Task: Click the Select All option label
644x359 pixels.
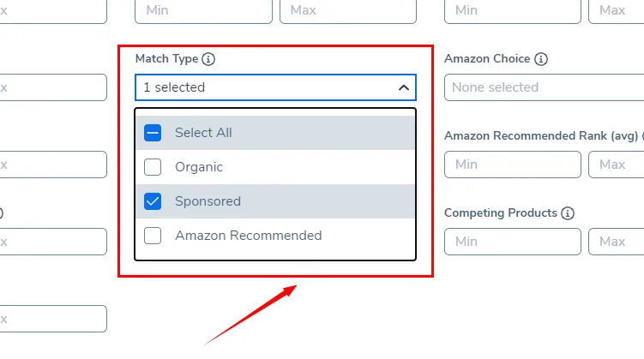Action: pyautogui.click(x=203, y=133)
